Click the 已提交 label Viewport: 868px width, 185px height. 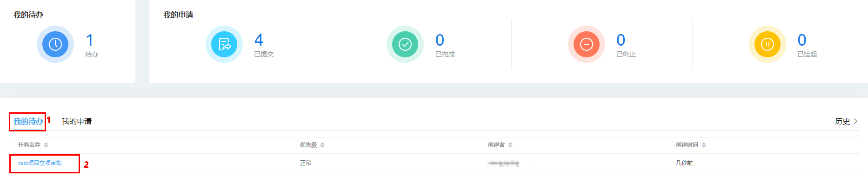click(x=264, y=54)
